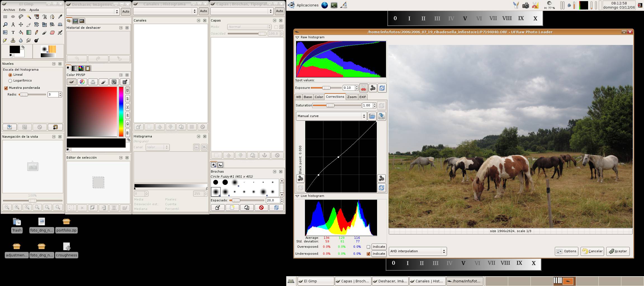
Task: Select the Color Picker eyedropper tool
Action: (x=60, y=17)
